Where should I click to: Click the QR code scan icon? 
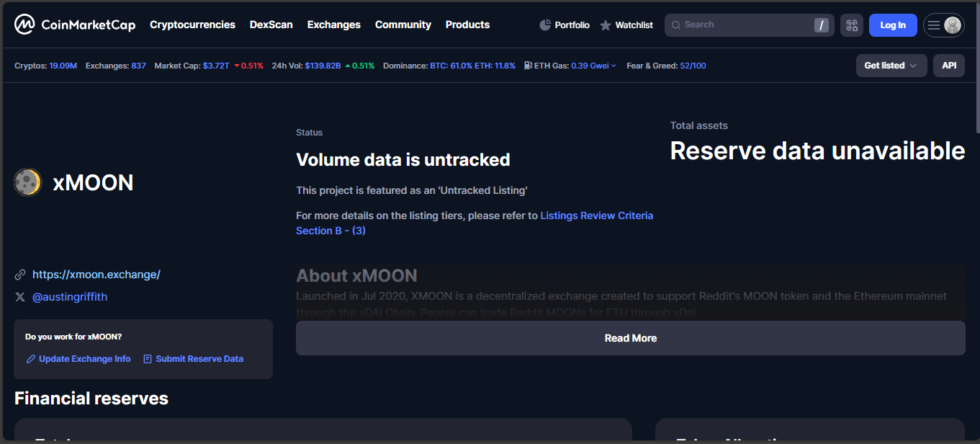pyautogui.click(x=852, y=25)
